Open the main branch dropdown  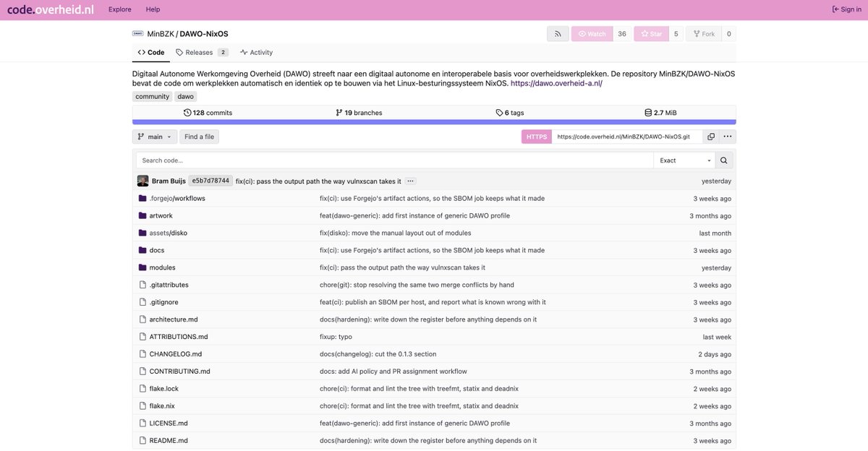155,137
